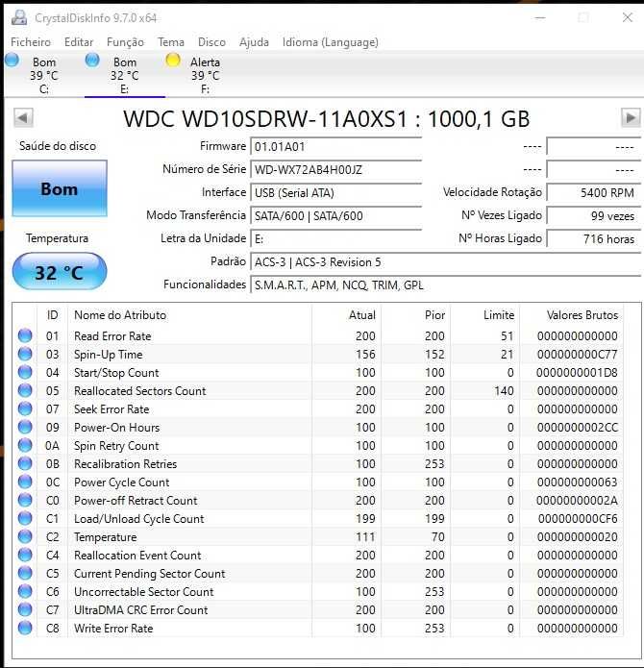644x668 pixels.
Task: Click status icon for Spin Retry Count
Action: [x=25, y=446]
